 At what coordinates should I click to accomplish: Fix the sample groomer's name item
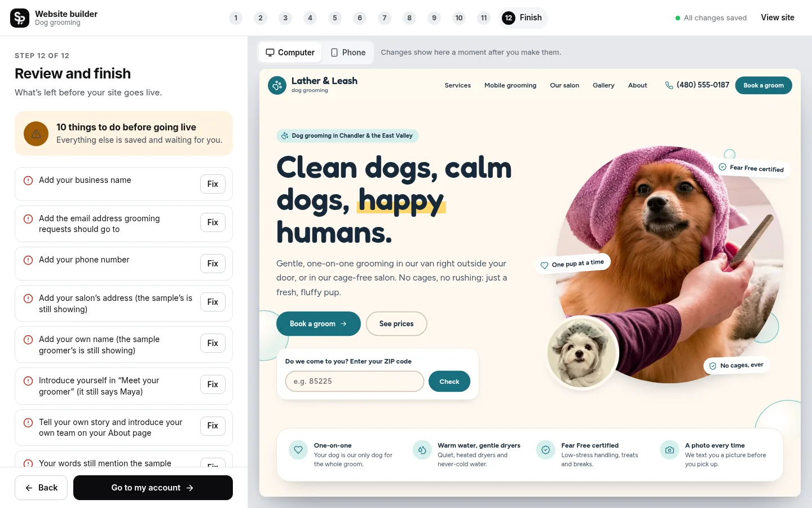(x=213, y=343)
